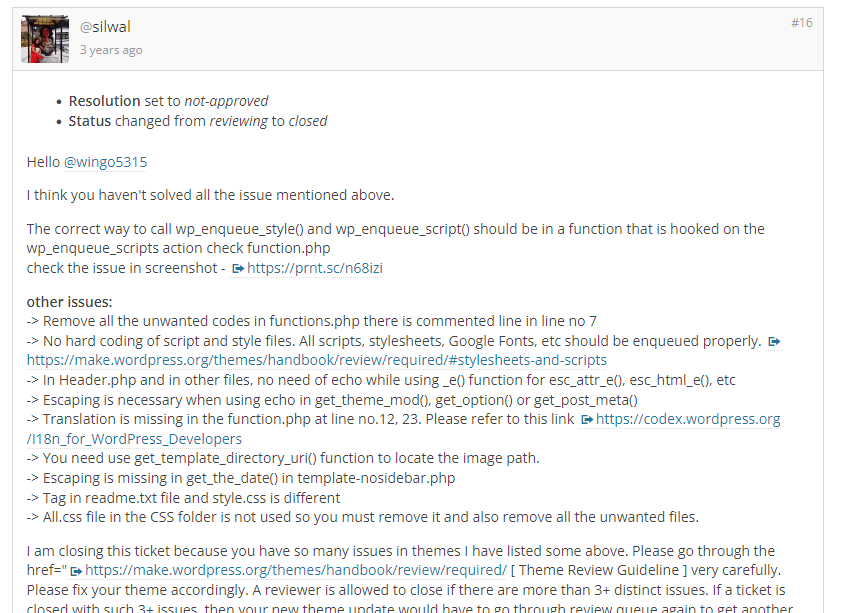Open the prnt.sc/n68izi screenshot link
The height and width of the screenshot is (613, 845).
click(315, 268)
